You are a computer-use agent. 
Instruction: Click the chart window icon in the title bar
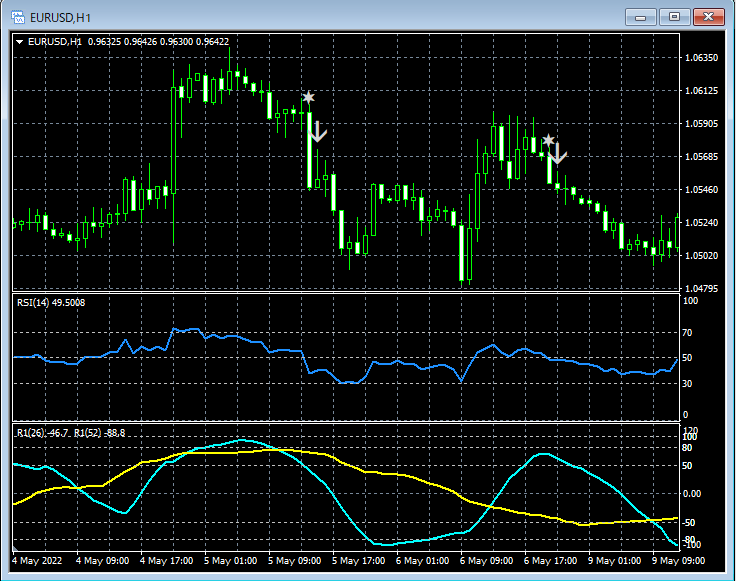17,15
